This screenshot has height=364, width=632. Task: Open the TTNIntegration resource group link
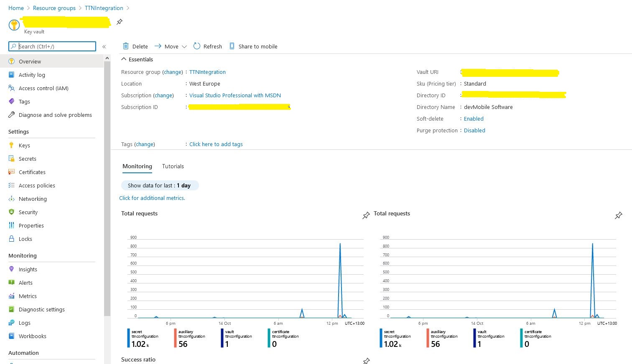click(207, 72)
